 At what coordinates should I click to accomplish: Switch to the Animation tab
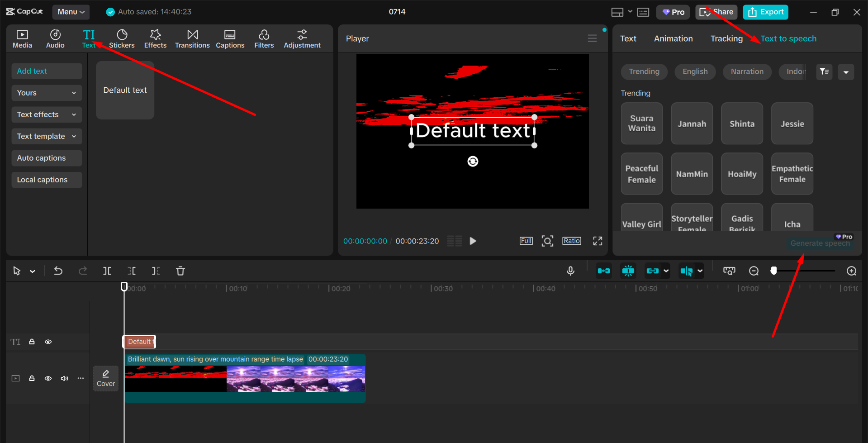coord(673,38)
